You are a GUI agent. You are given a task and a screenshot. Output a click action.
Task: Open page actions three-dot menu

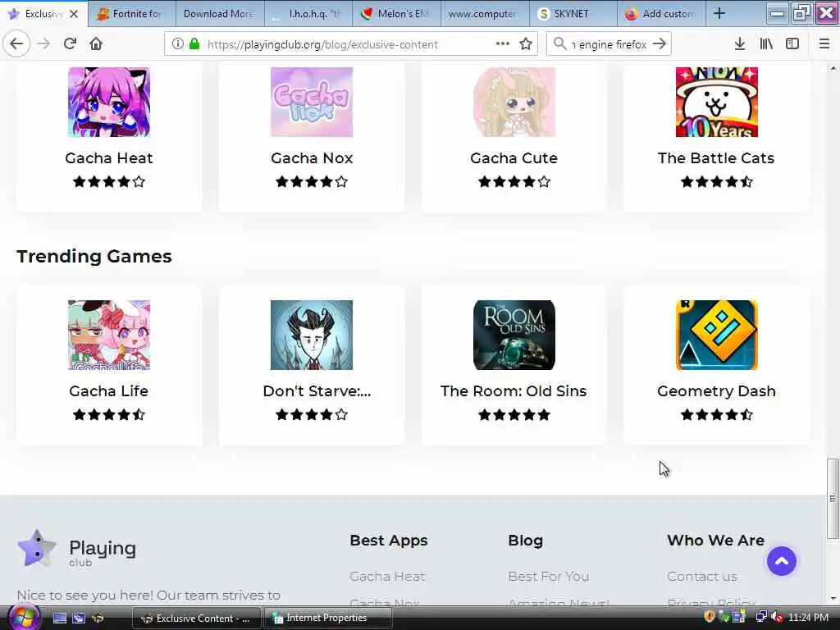pyautogui.click(x=503, y=44)
